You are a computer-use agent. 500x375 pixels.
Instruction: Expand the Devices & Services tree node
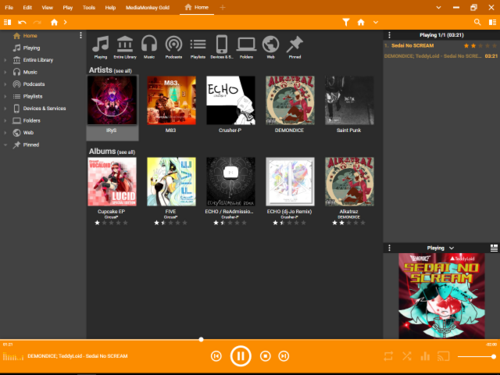(5, 108)
